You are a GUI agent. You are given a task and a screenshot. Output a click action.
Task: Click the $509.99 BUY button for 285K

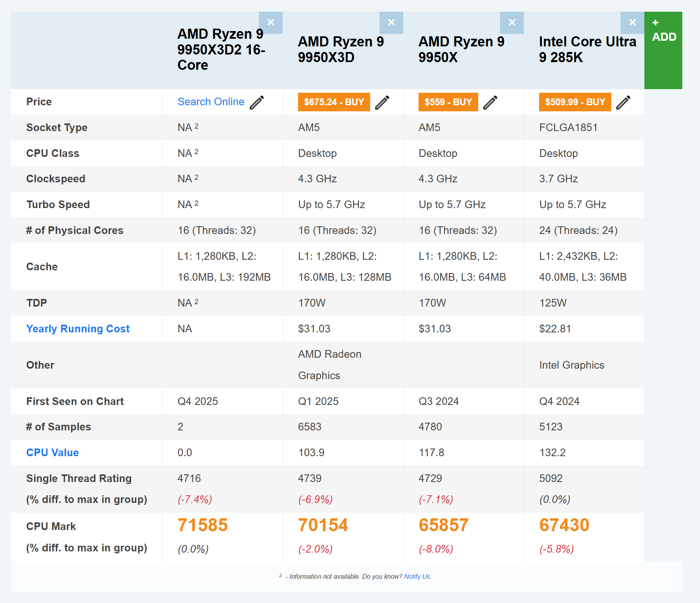coord(575,102)
